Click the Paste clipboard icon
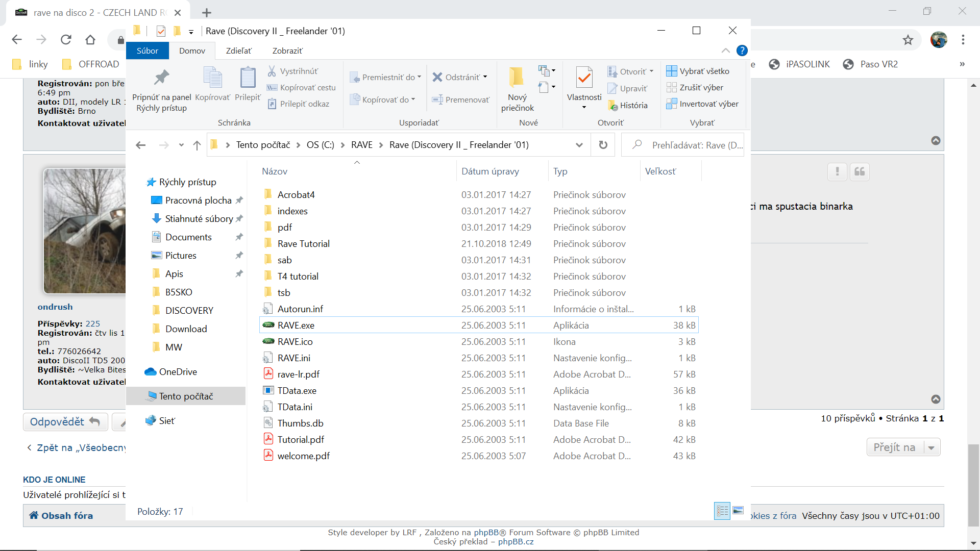Viewport: 980px width, 551px height. [248, 78]
